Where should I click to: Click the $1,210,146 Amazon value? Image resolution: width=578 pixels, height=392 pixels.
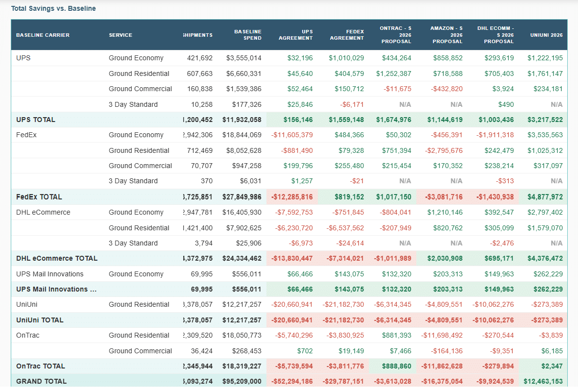445,212
